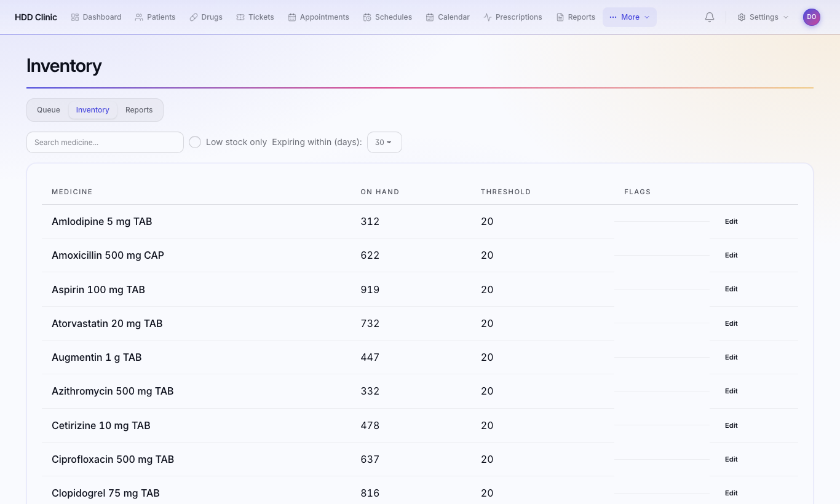
Task: Edit the Amlodipine 5 mg TAB row
Action: 731,221
